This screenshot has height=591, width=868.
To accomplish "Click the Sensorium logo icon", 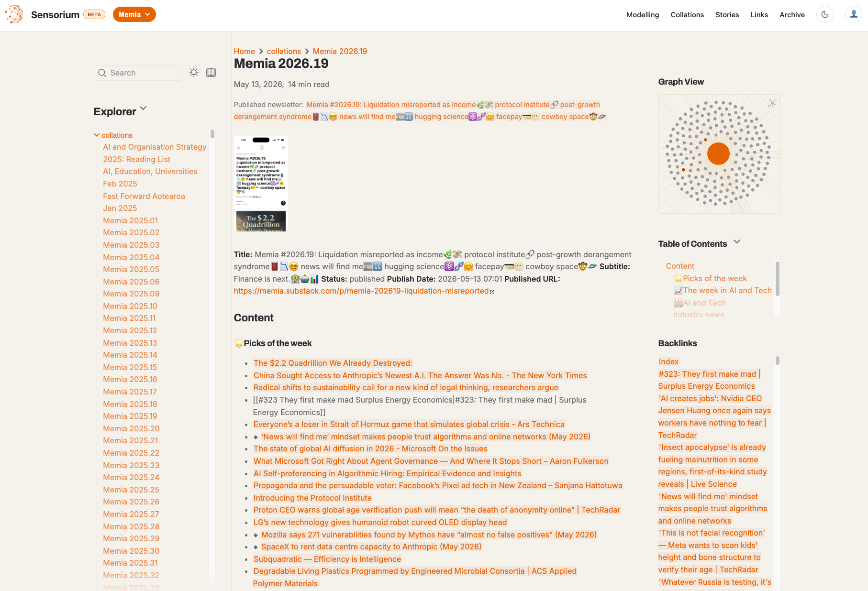I will (x=14, y=14).
